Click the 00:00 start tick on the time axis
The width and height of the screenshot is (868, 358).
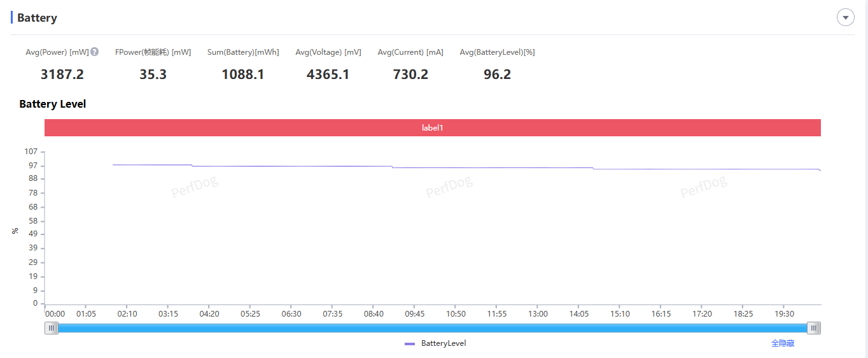coord(55,313)
